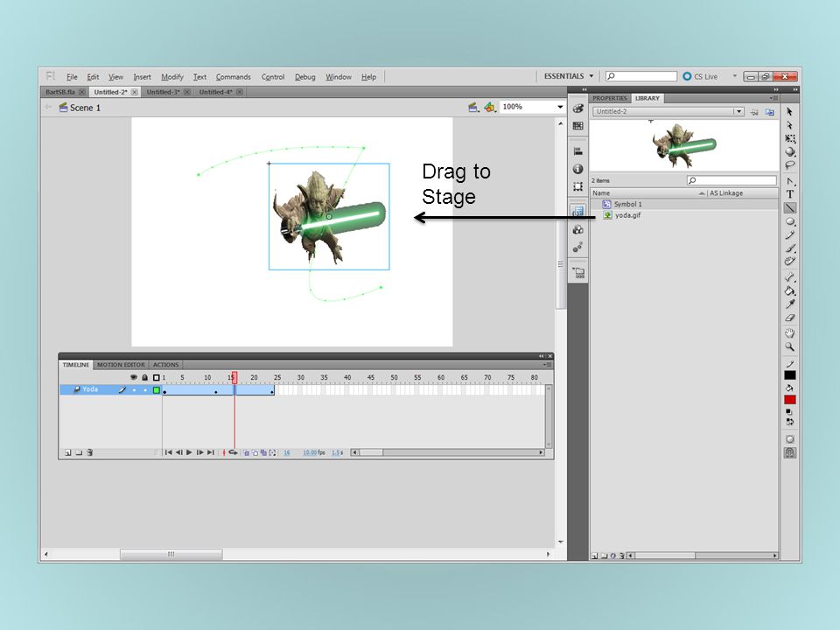Open the Transform panel icon
Viewport: 840px width, 630px height.
577,186
